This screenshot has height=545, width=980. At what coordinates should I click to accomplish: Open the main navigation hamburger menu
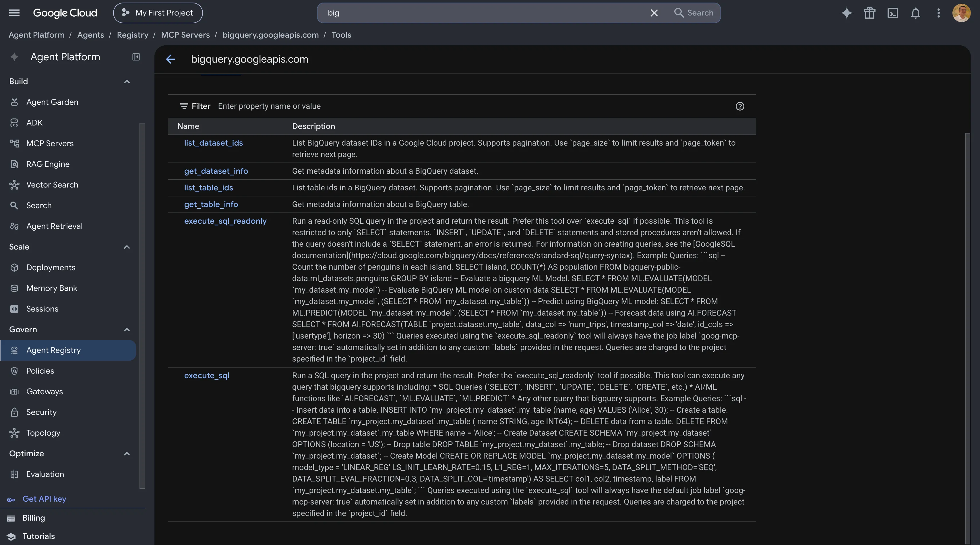point(14,13)
